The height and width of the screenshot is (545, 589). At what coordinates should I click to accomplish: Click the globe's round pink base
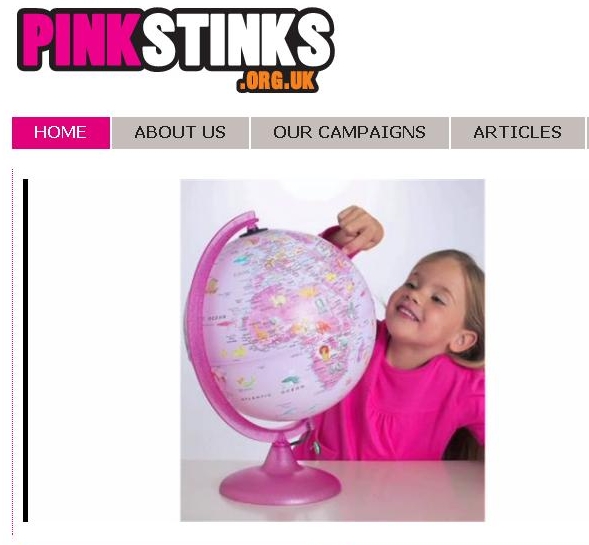280,485
